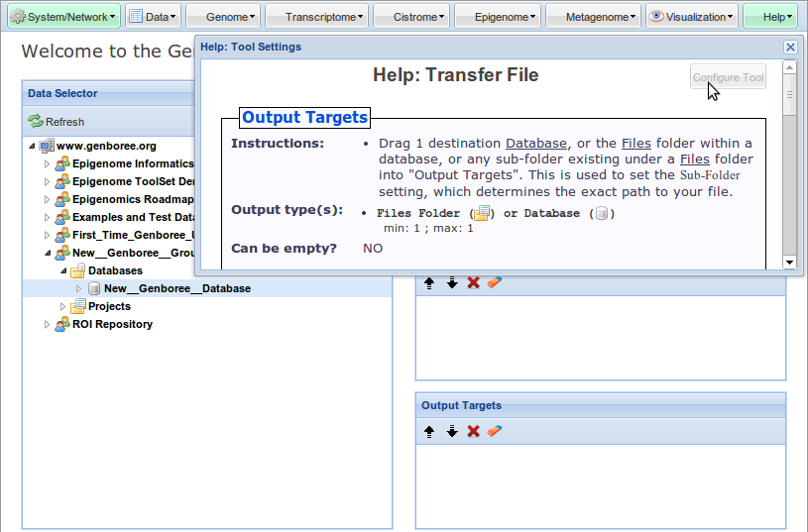
Task: Click eraser icon in panel above Output Targets
Action: tap(496, 282)
